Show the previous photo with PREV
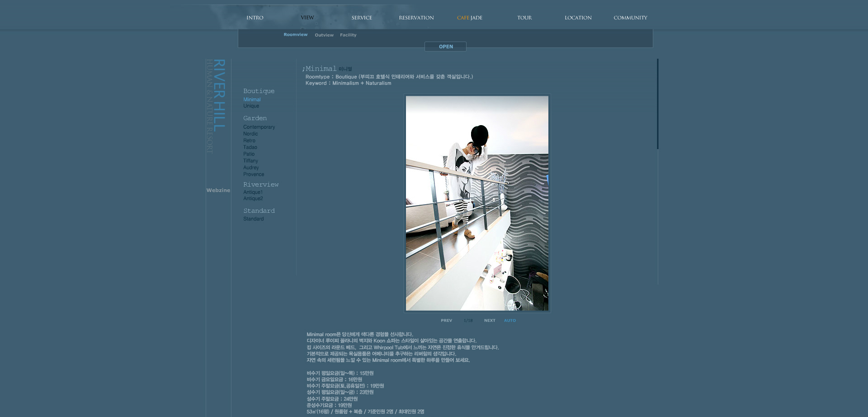 (x=446, y=320)
